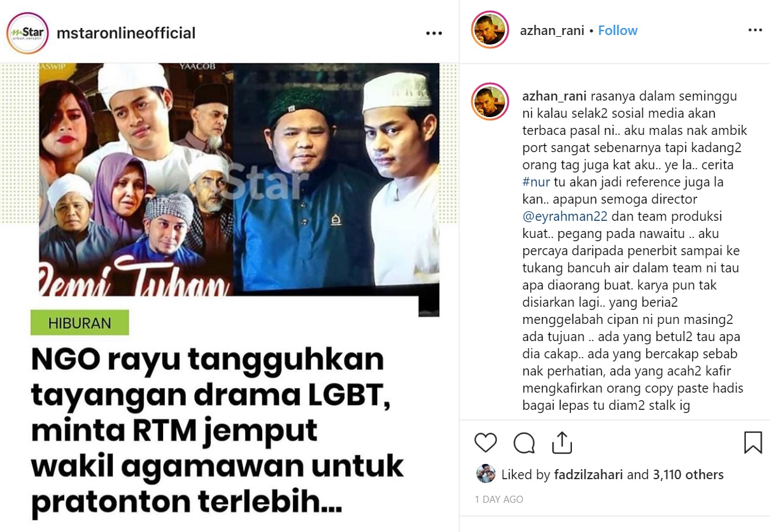The height and width of the screenshot is (532, 770).
Task: Open the azhan_rani username in the header
Action: [552, 31]
